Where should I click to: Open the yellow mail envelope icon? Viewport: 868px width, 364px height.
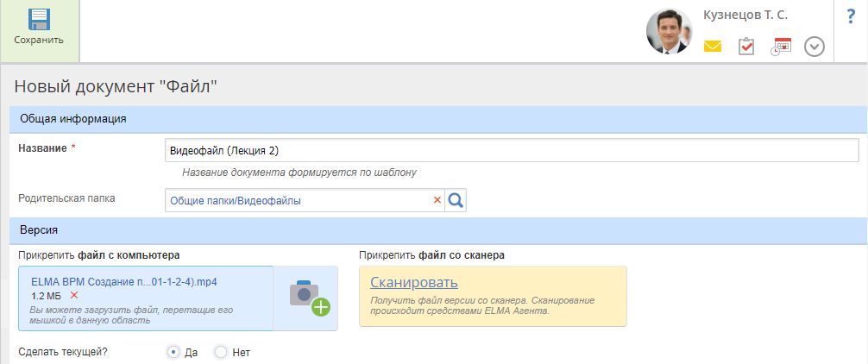pos(713,47)
